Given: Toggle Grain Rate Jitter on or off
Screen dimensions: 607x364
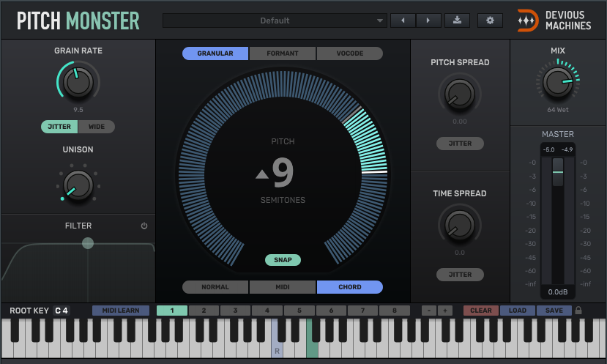Looking at the screenshot, I should 59,127.
